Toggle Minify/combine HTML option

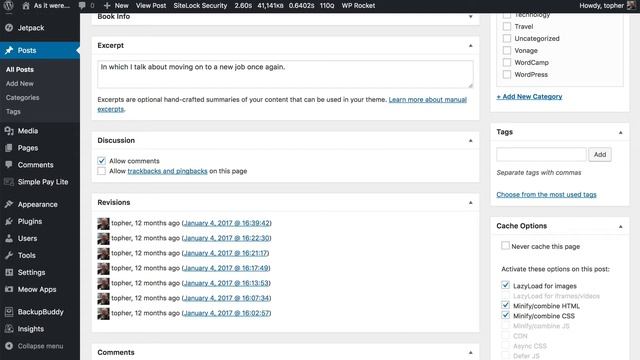tap(505, 305)
